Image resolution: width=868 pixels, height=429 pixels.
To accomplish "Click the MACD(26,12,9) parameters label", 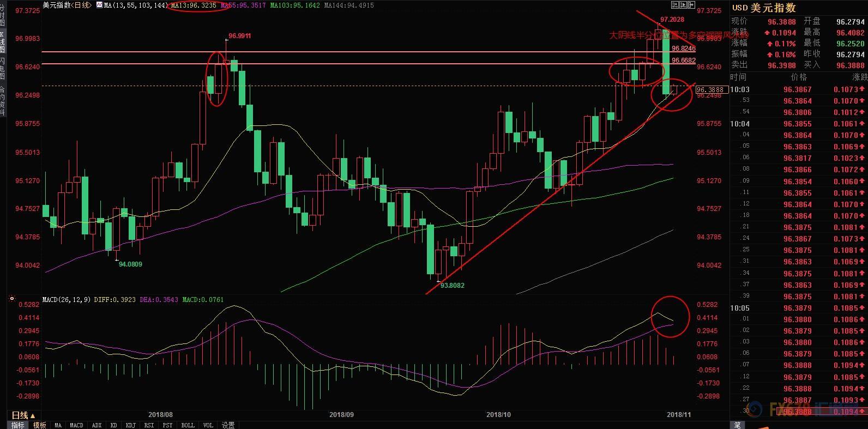I will tap(65, 299).
